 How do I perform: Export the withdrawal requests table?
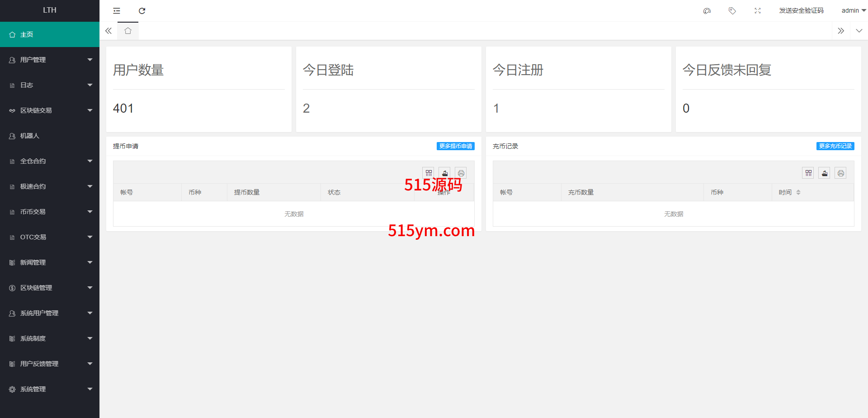[x=445, y=173]
